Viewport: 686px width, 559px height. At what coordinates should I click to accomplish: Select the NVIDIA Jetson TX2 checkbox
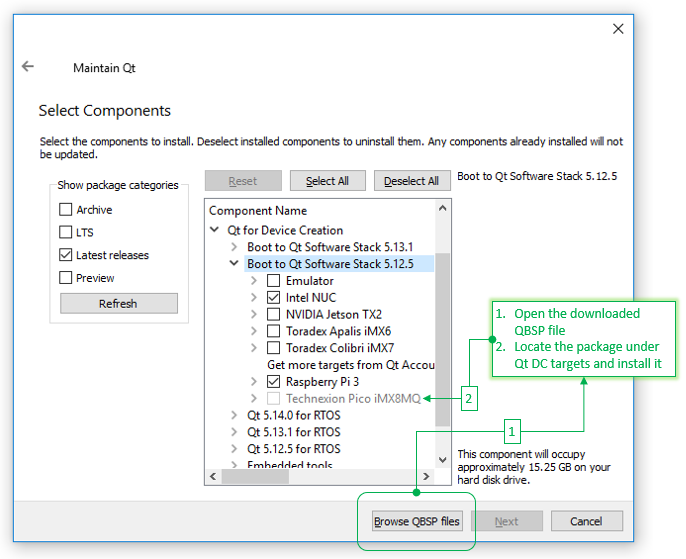[x=274, y=315]
